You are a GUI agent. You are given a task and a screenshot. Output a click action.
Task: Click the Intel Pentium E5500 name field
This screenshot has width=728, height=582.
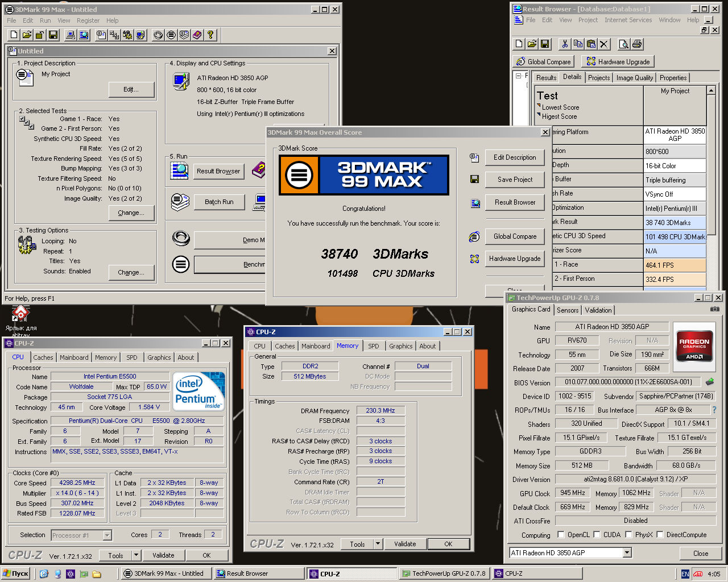pos(110,376)
